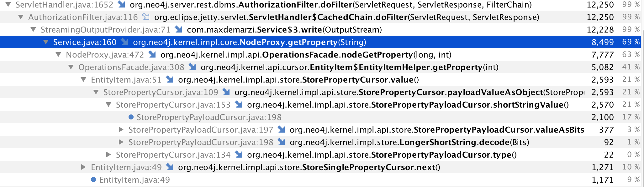The width and height of the screenshot is (644, 187).
Task: Collapse the ServletHandler$CachedChain.doFilter node
Action: [21, 17]
